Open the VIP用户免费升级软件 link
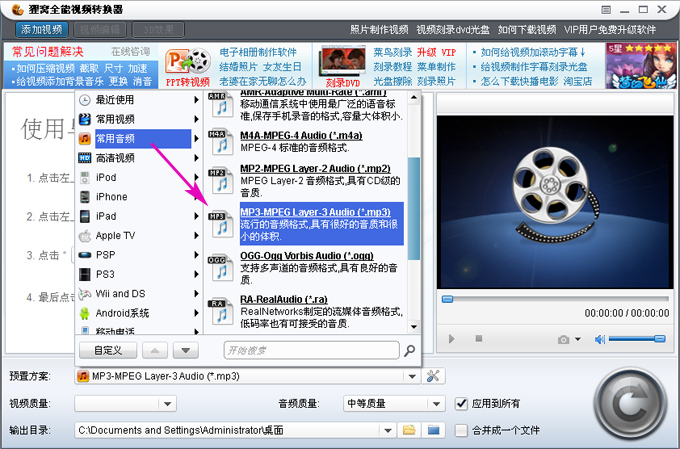The height and width of the screenshot is (449, 680). (x=610, y=29)
